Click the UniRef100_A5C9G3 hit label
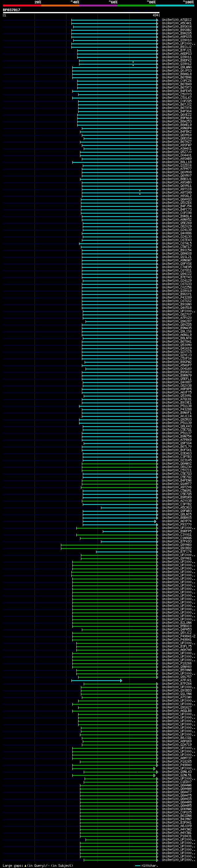 pos(177,507)
